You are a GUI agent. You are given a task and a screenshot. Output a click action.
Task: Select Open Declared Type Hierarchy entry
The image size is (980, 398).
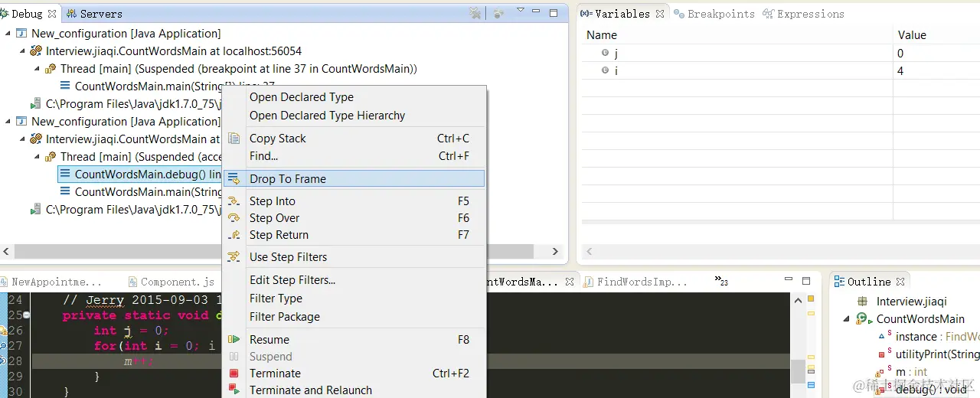[354, 116]
